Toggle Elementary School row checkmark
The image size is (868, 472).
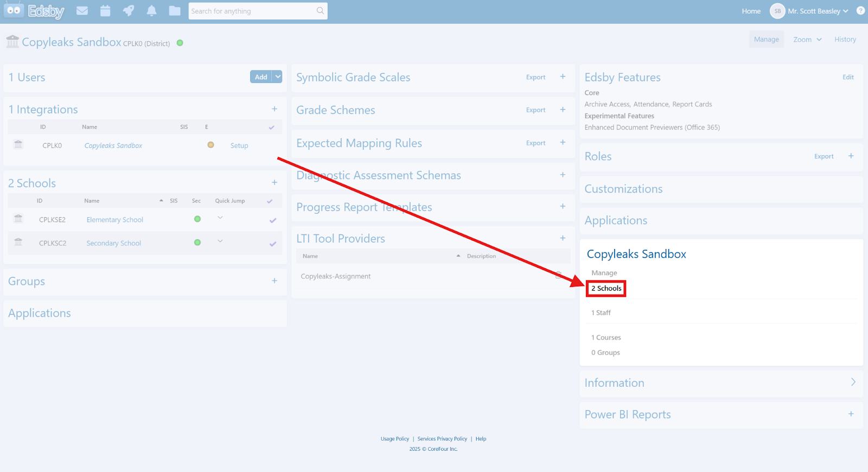point(273,220)
